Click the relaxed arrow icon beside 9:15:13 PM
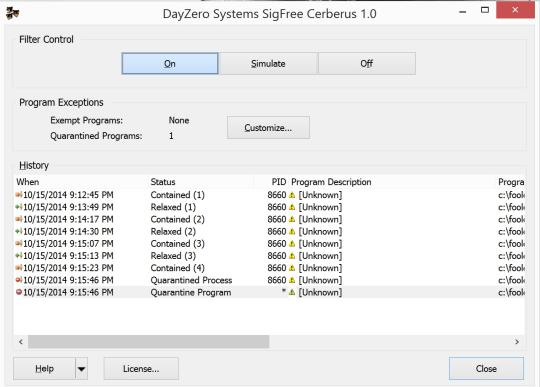Image resolution: width=540 pixels, height=387 pixels. (19, 256)
